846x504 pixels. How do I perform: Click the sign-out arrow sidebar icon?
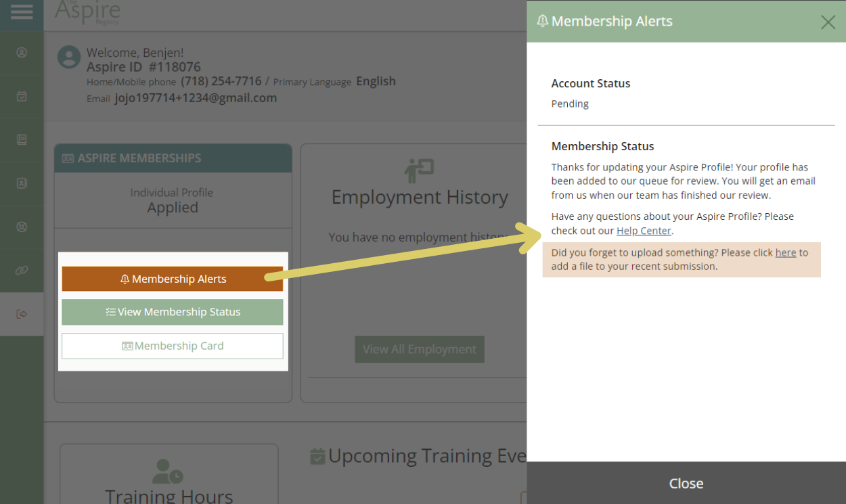[x=22, y=314]
